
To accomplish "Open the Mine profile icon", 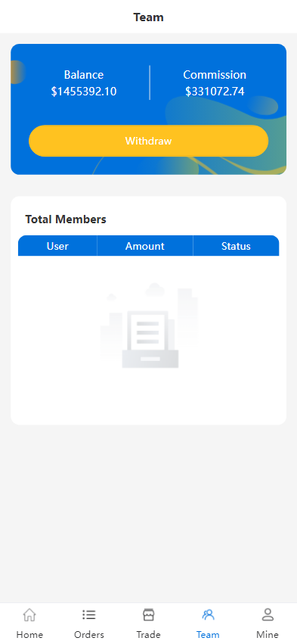I will pos(268,614).
